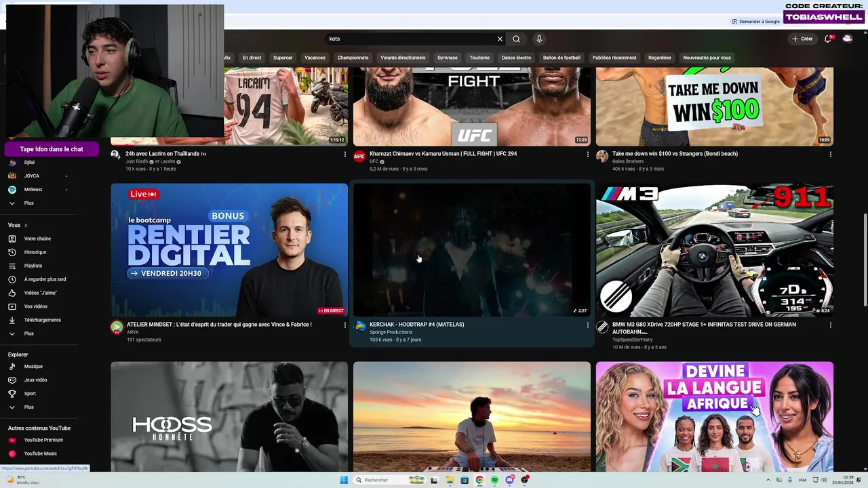Open Windows Start menu
868x488 pixels.
(x=344, y=480)
